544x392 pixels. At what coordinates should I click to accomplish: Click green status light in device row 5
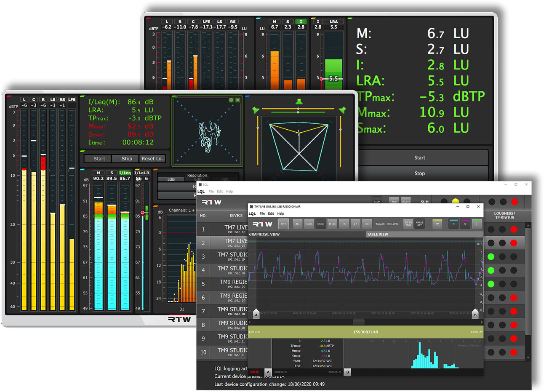[491, 284]
